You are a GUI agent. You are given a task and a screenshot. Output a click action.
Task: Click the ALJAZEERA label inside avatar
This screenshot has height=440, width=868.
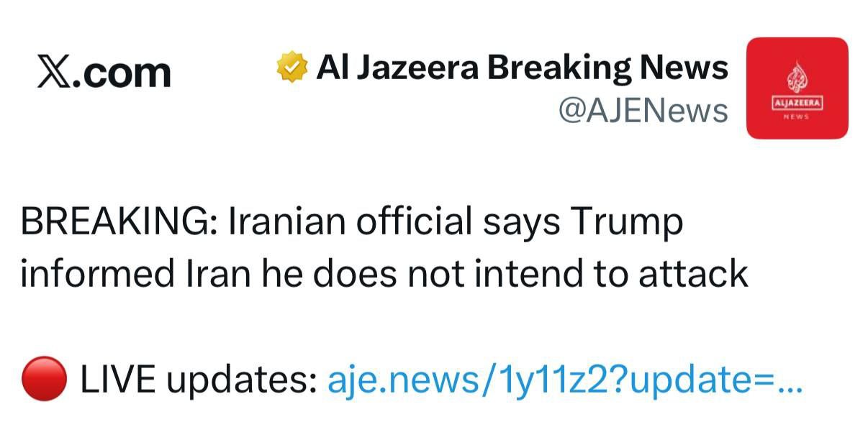tap(797, 105)
